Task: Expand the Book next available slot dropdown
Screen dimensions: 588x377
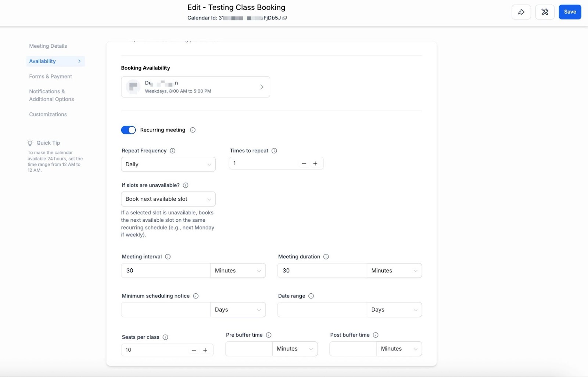Action: coord(168,199)
